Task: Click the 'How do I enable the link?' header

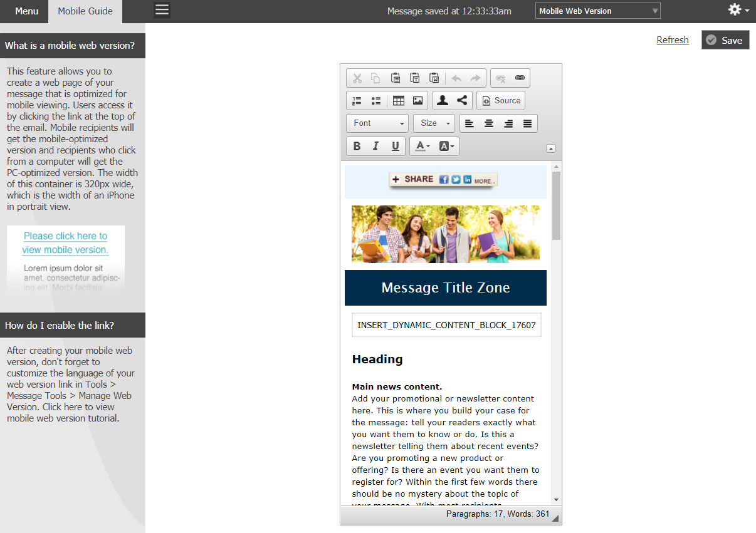Action: 73,325
